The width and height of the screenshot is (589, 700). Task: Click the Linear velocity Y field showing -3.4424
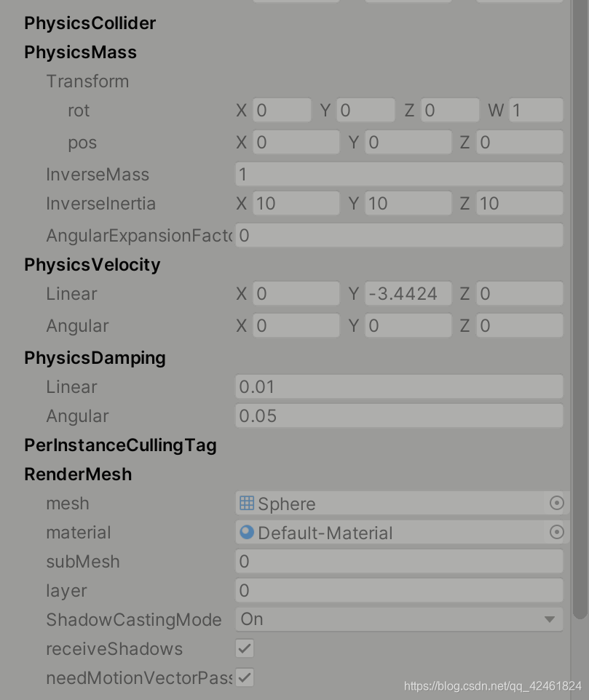click(x=408, y=293)
